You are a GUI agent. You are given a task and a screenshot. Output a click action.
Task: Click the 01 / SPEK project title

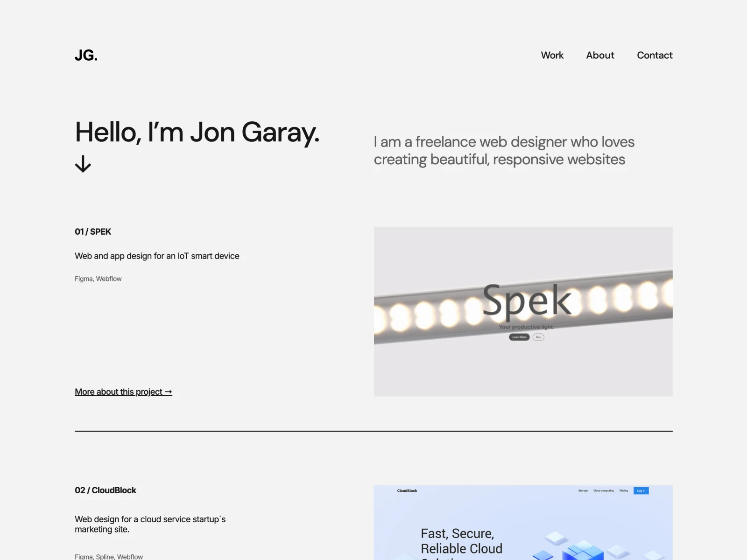(x=93, y=231)
